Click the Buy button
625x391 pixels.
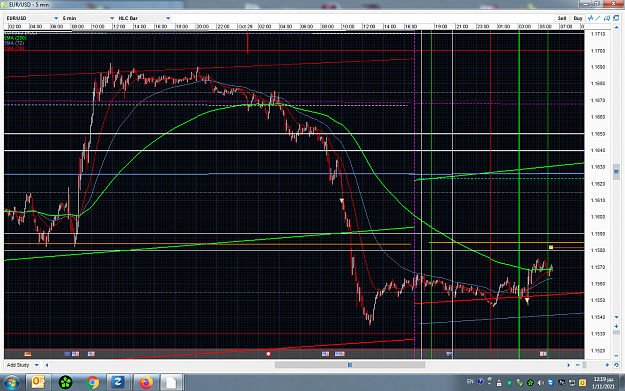coord(578,18)
